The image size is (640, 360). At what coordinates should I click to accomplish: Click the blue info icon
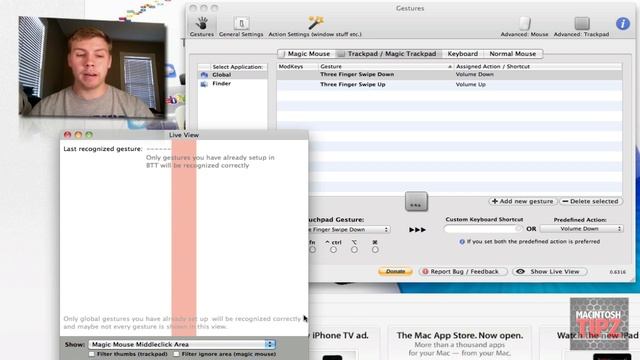tap(622, 24)
